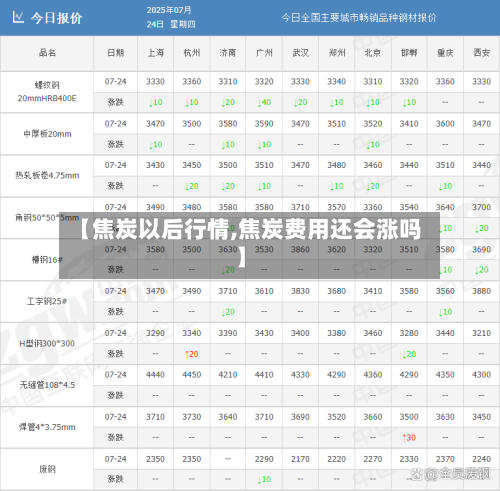Select the 武汉 column header

click(300, 53)
